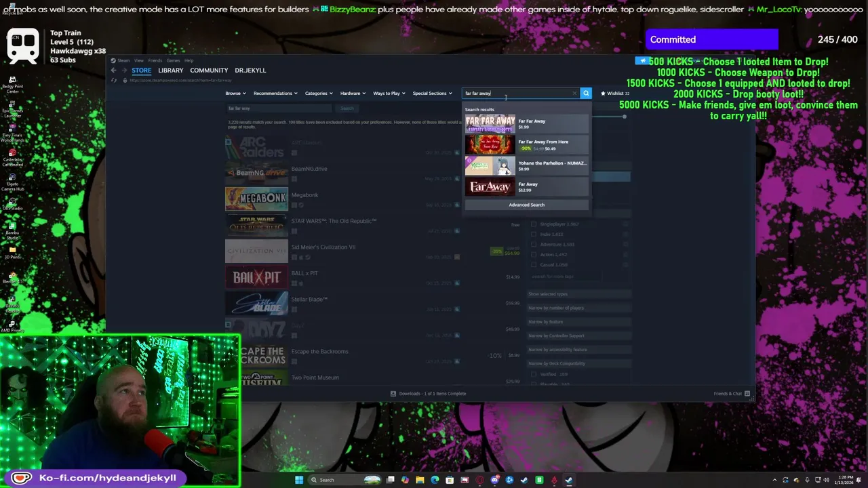
Task: Expand Narrow by Controller Support section
Action: click(x=578, y=335)
